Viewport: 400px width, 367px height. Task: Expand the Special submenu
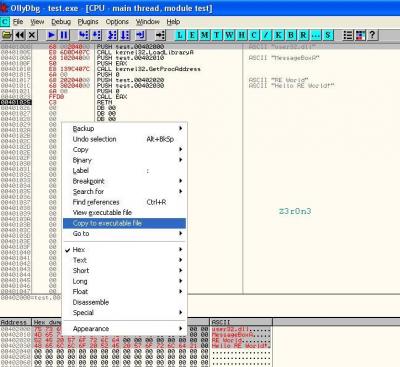click(124, 313)
